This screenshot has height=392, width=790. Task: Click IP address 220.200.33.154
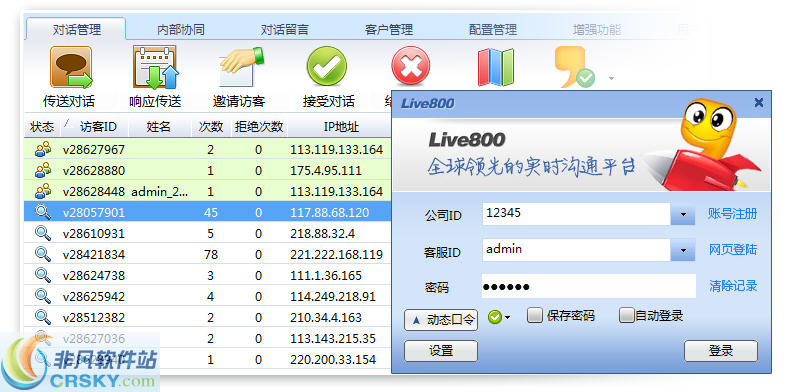[333, 360]
